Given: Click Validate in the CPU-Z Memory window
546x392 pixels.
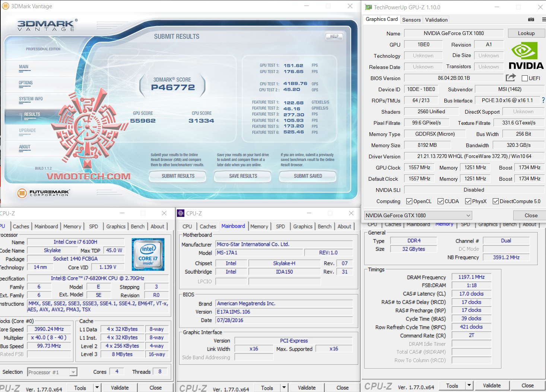Looking at the screenshot, I should 492,385.
